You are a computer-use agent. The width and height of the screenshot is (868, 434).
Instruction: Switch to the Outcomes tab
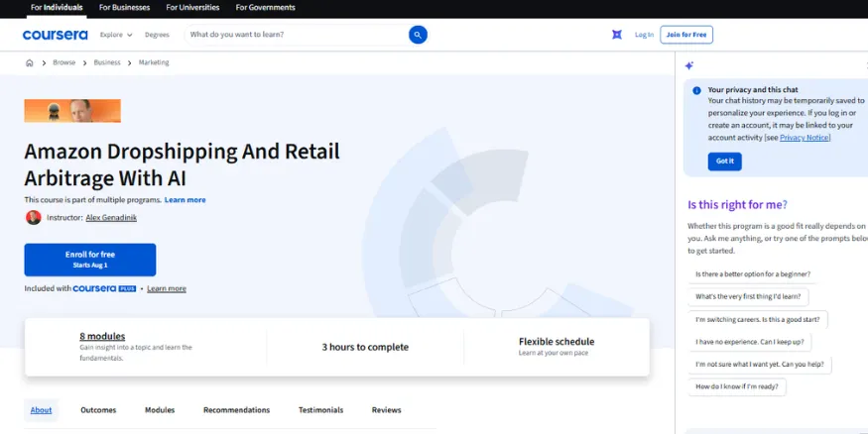point(98,410)
